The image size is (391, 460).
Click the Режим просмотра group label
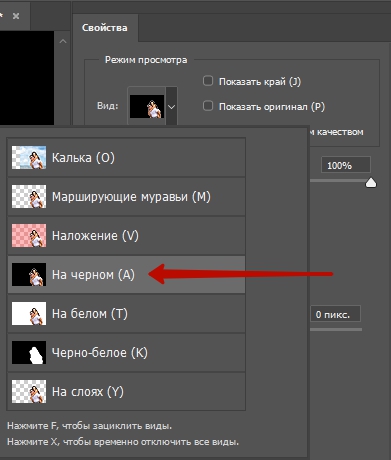(x=146, y=60)
